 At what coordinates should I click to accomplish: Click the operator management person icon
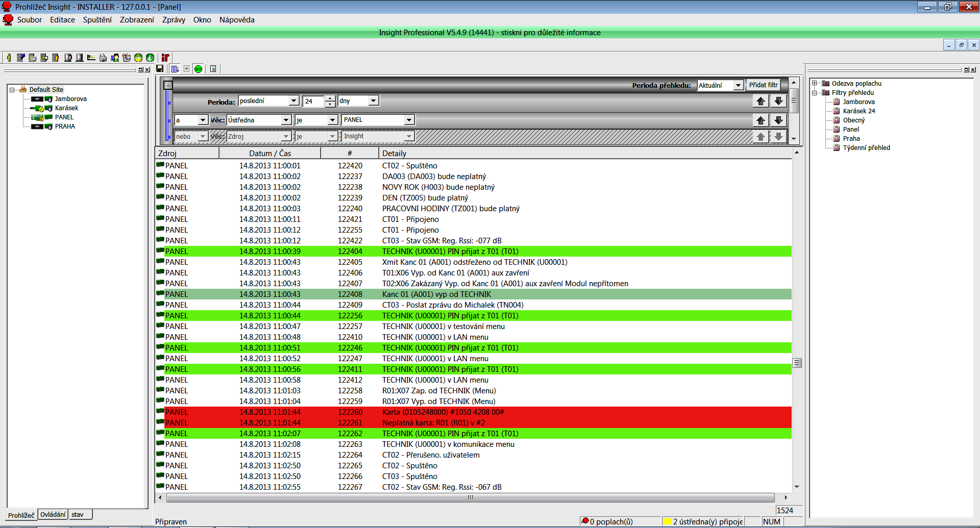[x=114, y=58]
